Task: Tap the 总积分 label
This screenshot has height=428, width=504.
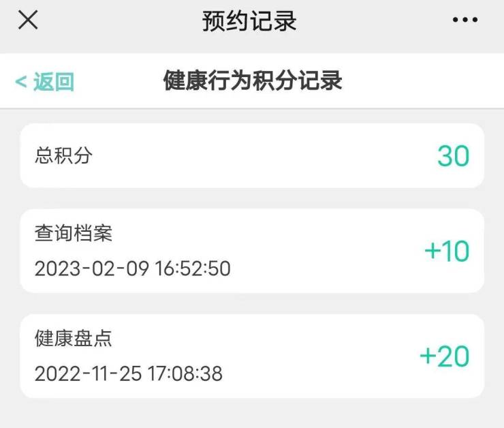Action: point(63,156)
